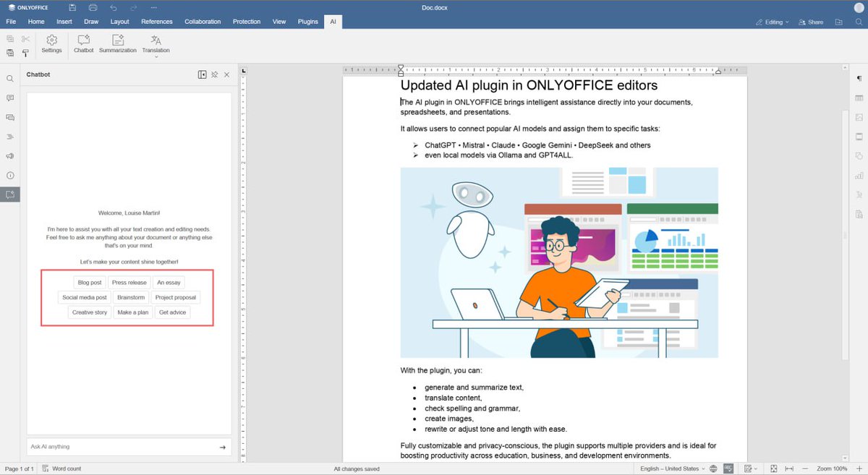The width and height of the screenshot is (868, 475).
Task: Choose the Blog post prompt
Action: pos(90,283)
